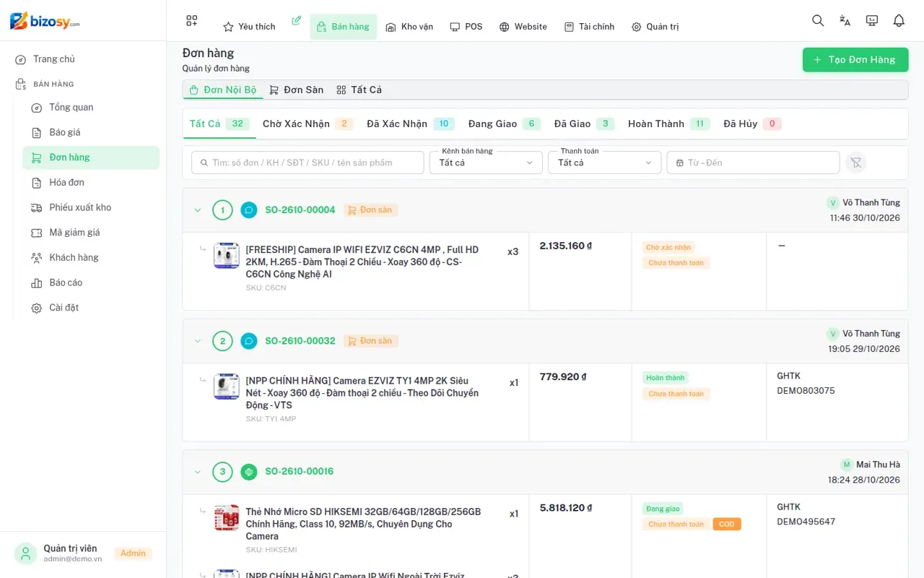
Task: Open the app grid launcher icon
Action: click(191, 21)
